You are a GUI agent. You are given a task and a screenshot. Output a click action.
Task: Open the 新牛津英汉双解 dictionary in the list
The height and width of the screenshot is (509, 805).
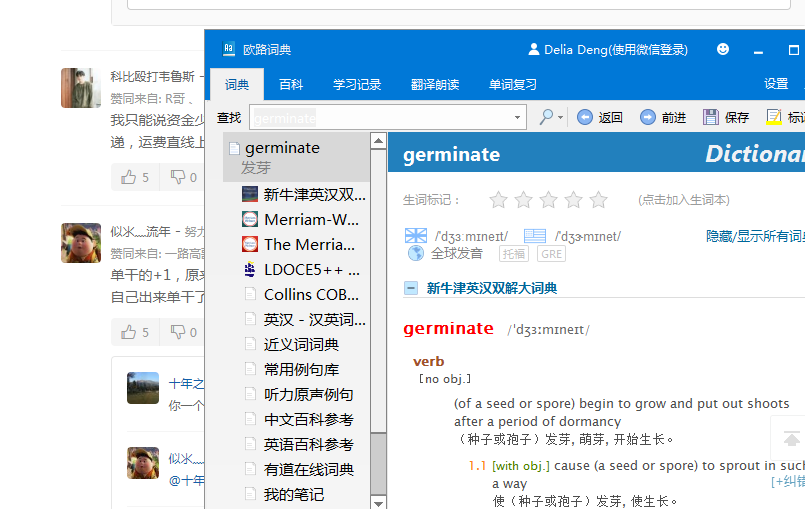click(304, 195)
